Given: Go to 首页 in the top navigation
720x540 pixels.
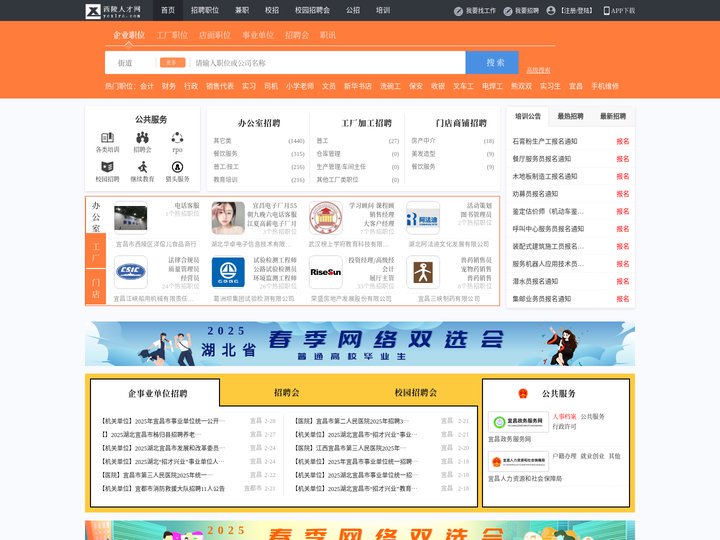Looking at the screenshot, I should [168, 10].
